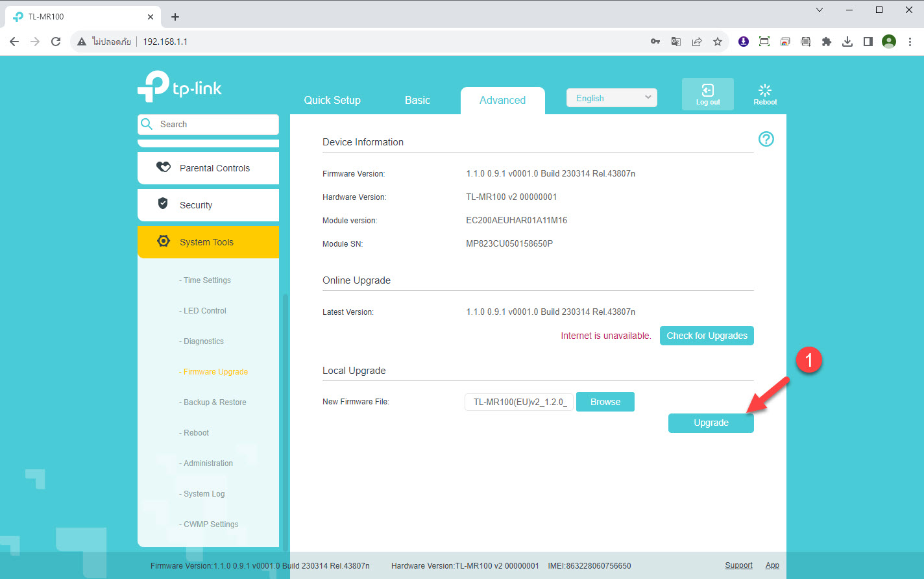Open the browser Downloads icon
924x579 pixels.
[847, 42]
